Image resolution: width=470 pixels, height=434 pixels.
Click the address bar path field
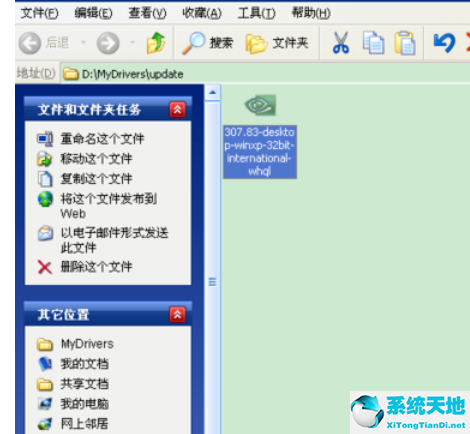pyautogui.click(x=266, y=74)
